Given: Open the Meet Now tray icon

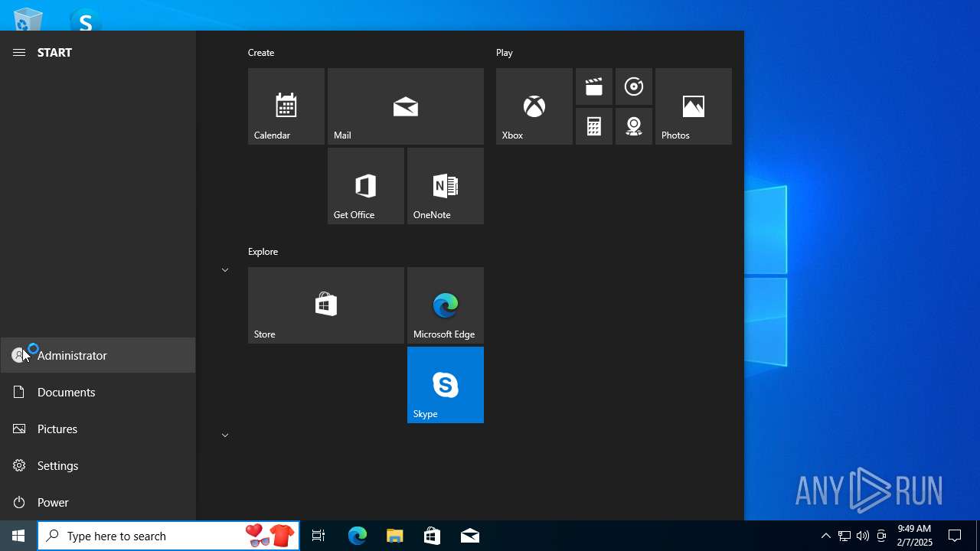Looking at the screenshot, I should [881, 536].
